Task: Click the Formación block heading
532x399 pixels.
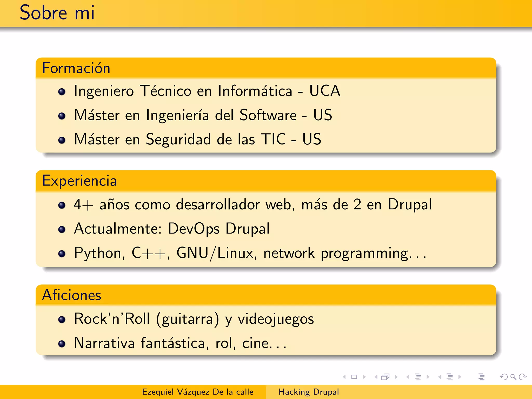Action: pyautogui.click(x=76, y=68)
